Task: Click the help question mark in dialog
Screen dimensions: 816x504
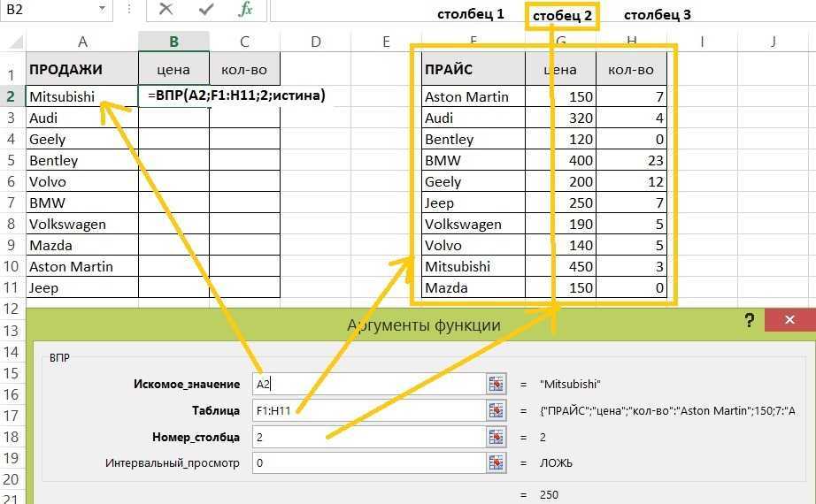Action: tap(750, 320)
